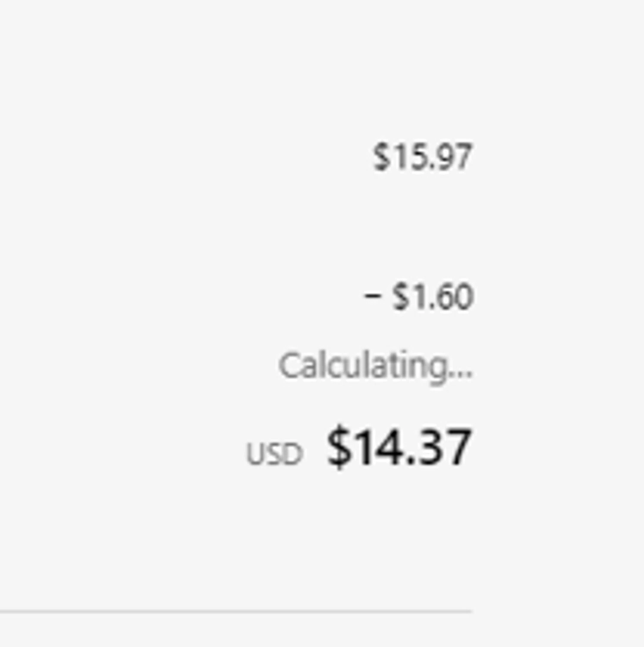Click the USD currency label
644x647 pixels.
pos(273,454)
